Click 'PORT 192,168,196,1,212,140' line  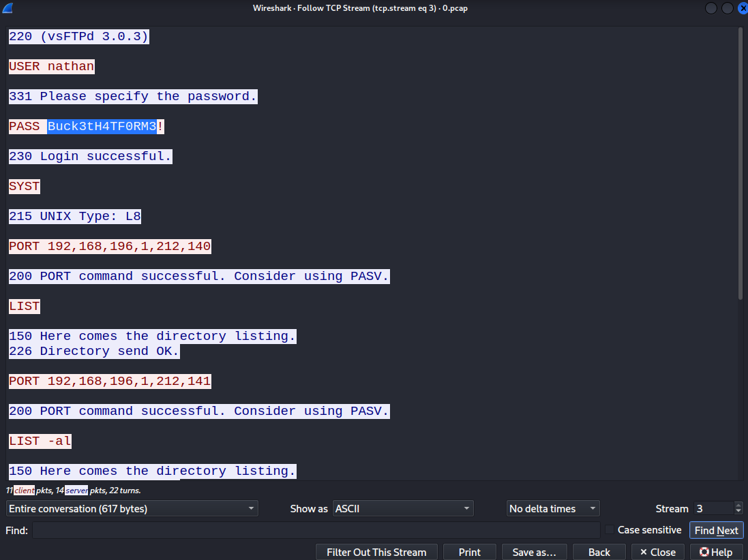110,247
